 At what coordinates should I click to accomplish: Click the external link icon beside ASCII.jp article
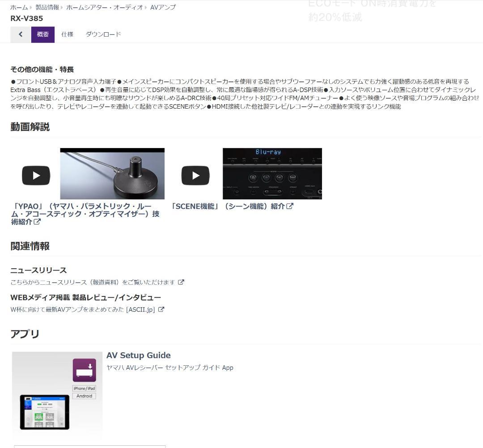(x=161, y=309)
